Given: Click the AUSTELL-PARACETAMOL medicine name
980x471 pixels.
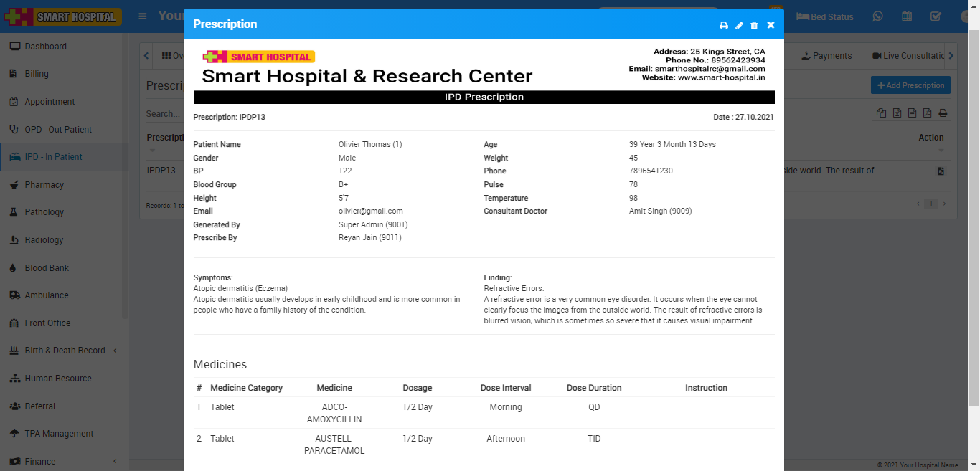Looking at the screenshot, I should 334,444.
